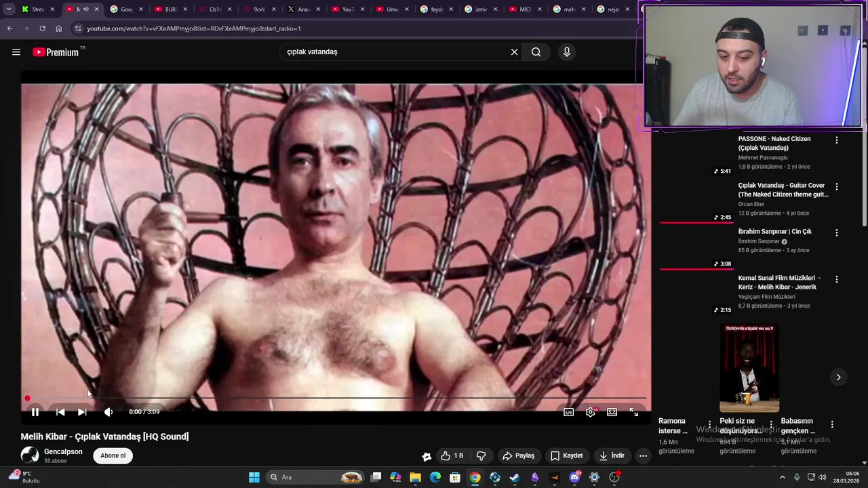Show next Shorts with right arrow
This screenshot has width=868, height=488.
(838, 378)
